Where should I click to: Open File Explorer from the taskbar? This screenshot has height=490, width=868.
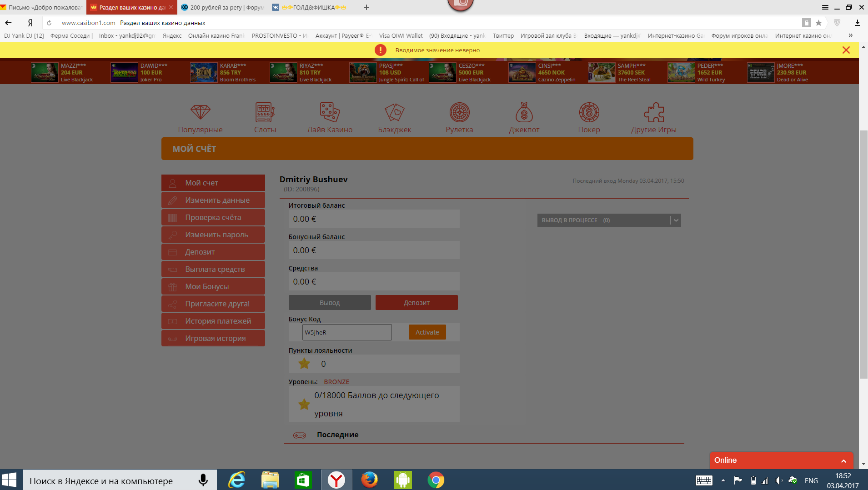(x=270, y=480)
